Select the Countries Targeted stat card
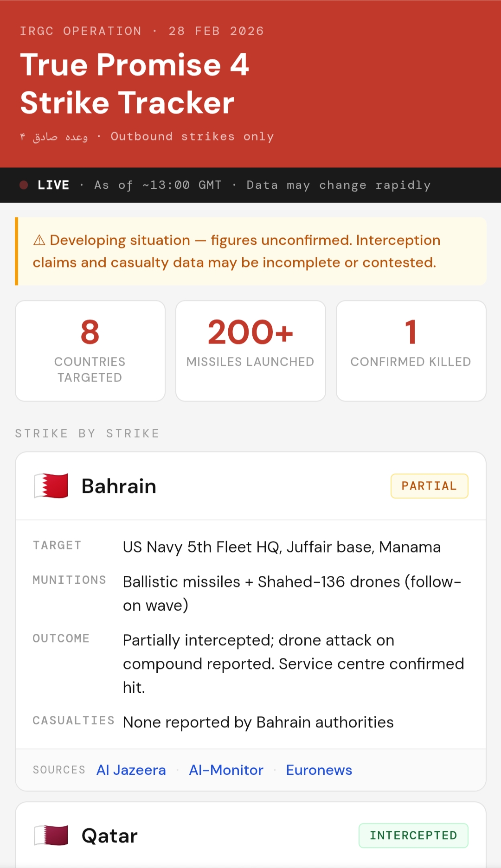 (90, 351)
